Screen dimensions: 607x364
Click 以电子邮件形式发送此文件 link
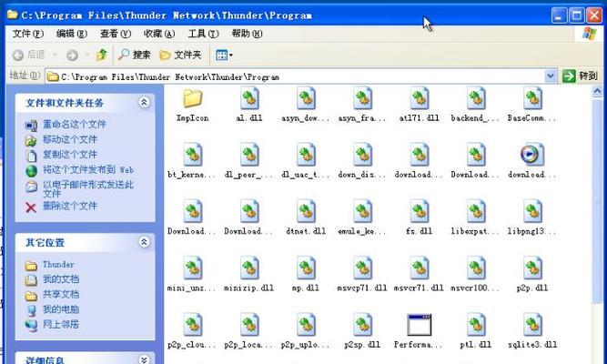pyautogui.click(x=88, y=188)
